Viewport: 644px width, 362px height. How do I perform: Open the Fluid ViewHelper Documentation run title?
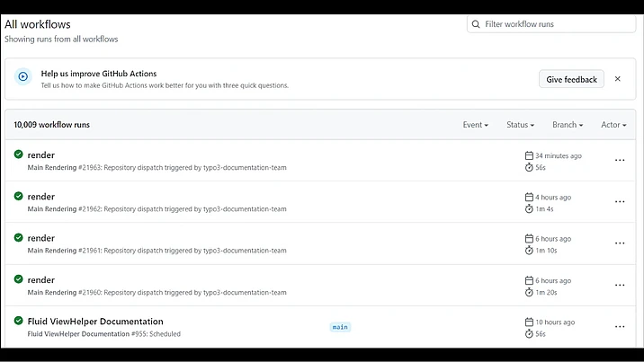[95, 322]
